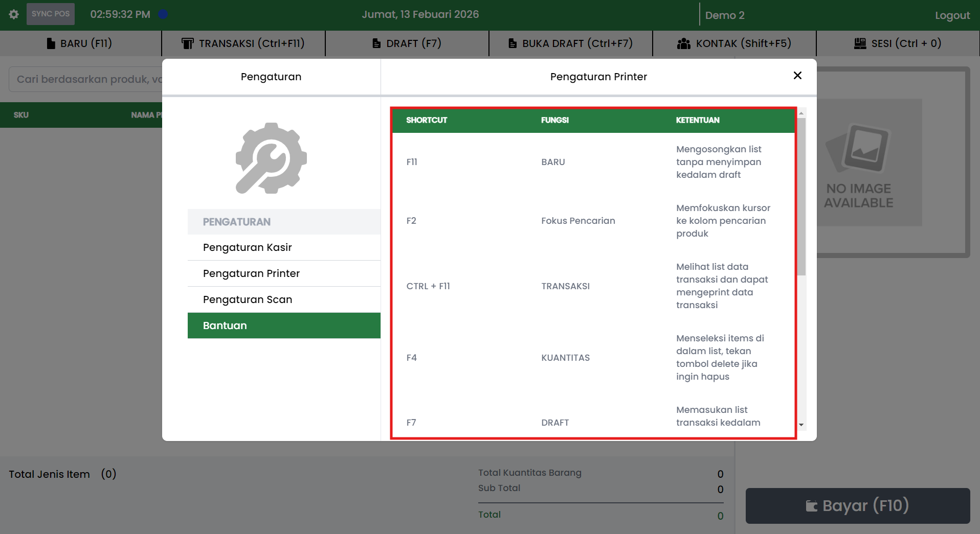Click the large wrench gear settings icon

[x=271, y=158]
